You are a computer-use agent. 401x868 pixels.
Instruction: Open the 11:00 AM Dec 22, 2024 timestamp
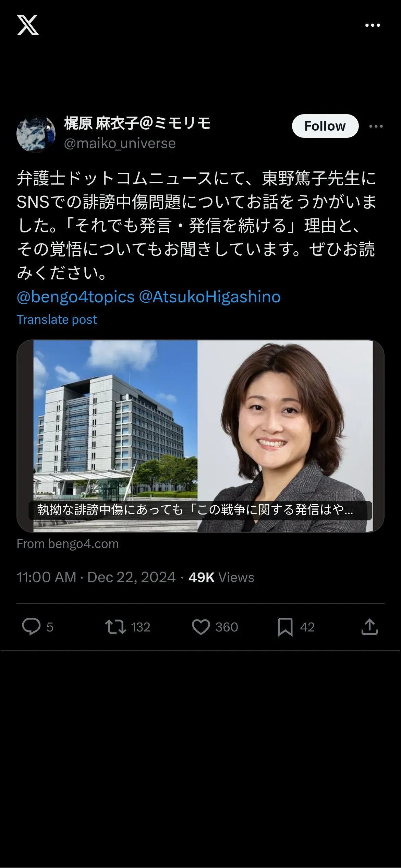(96, 577)
